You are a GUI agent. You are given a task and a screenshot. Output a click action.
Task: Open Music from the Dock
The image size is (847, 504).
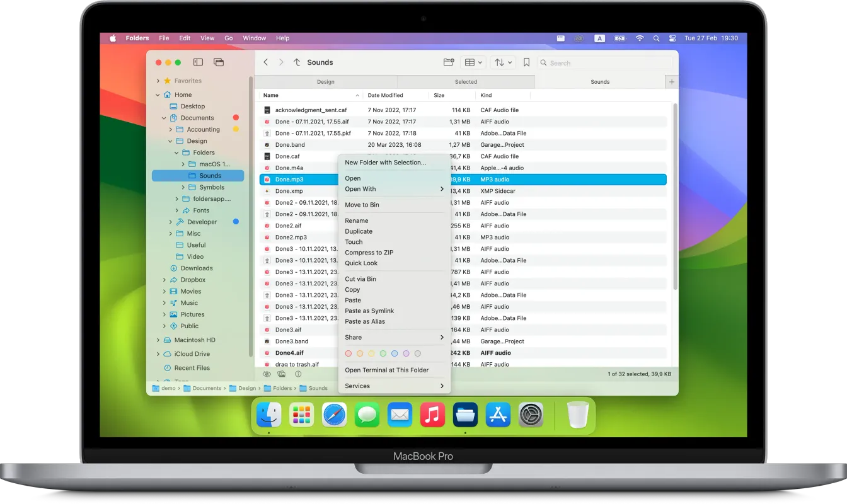(x=432, y=415)
